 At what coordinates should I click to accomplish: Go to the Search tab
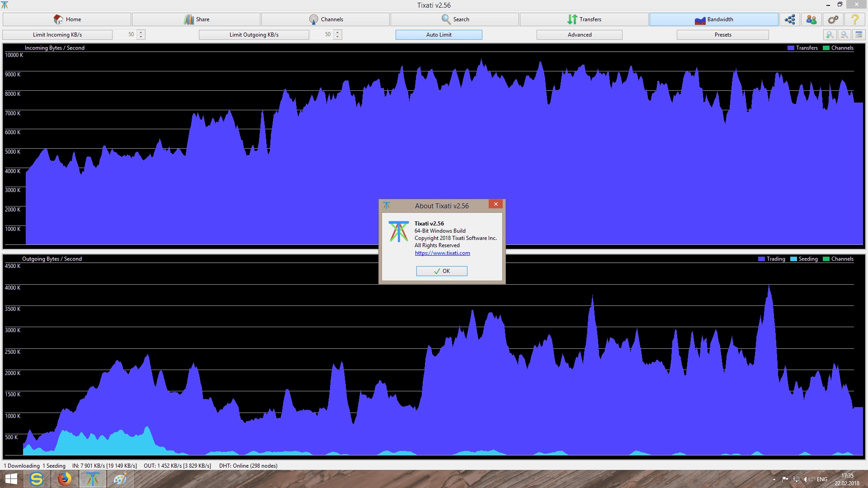(455, 19)
